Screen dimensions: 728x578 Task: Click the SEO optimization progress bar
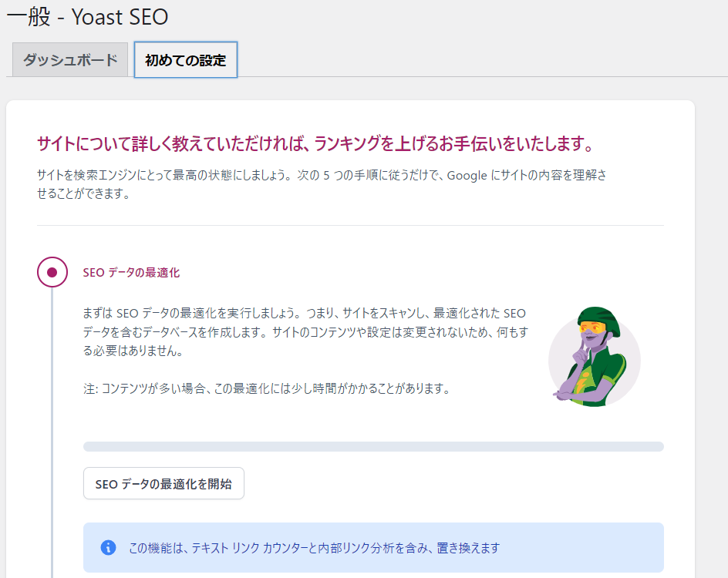point(373,446)
